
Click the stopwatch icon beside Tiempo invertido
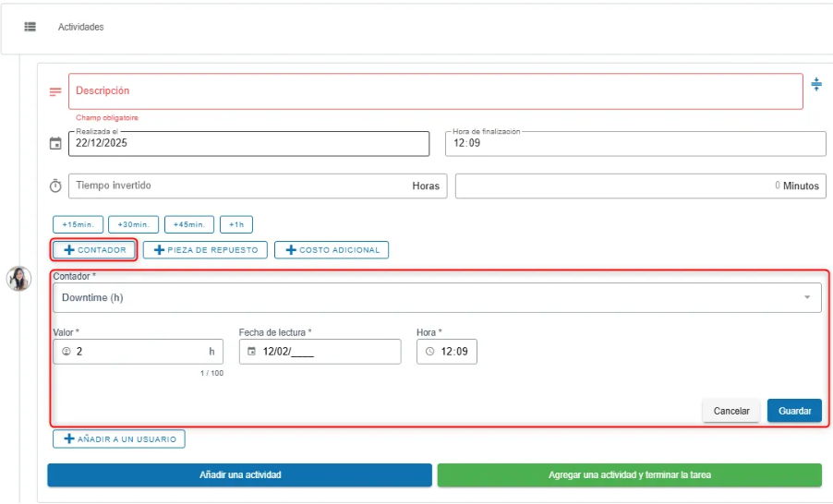[x=55, y=186]
